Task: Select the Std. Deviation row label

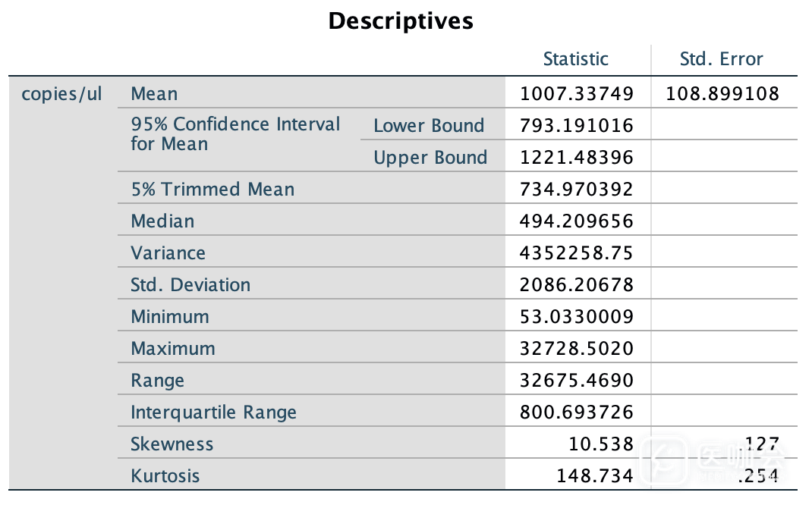Action: (x=190, y=285)
